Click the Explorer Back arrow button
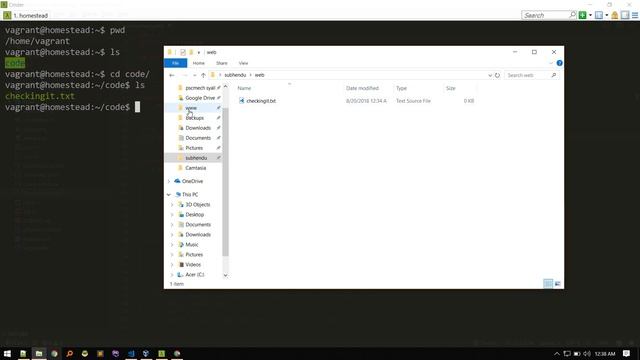This screenshot has height=360, width=640. click(172, 75)
